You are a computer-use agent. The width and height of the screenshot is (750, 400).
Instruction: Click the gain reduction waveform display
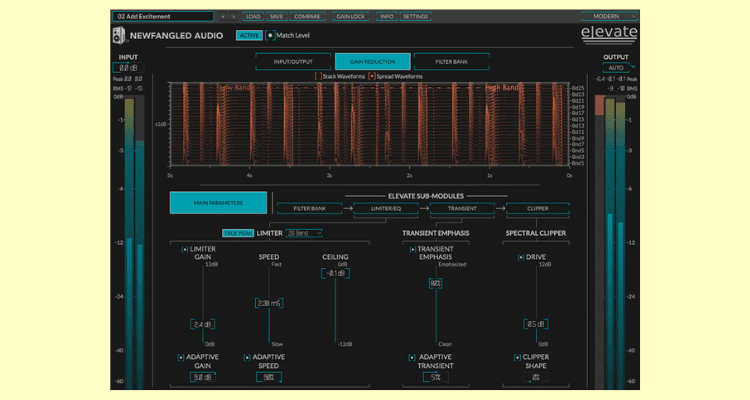(370, 124)
